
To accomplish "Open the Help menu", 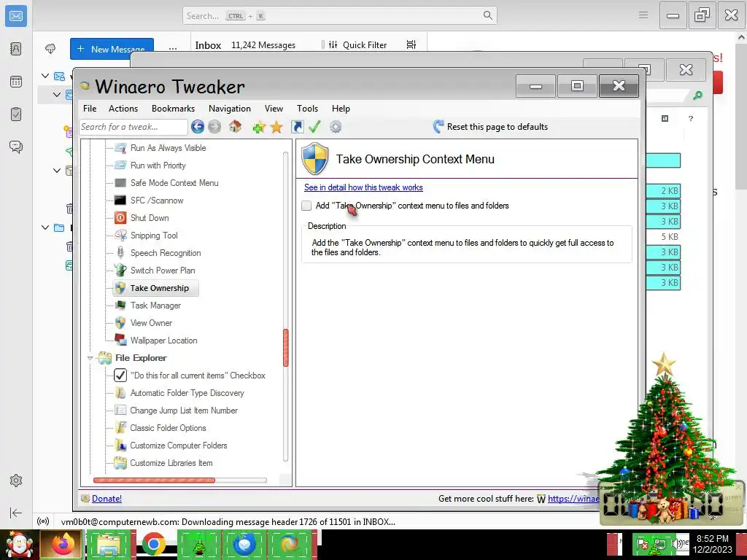I will tap(341, 109).
